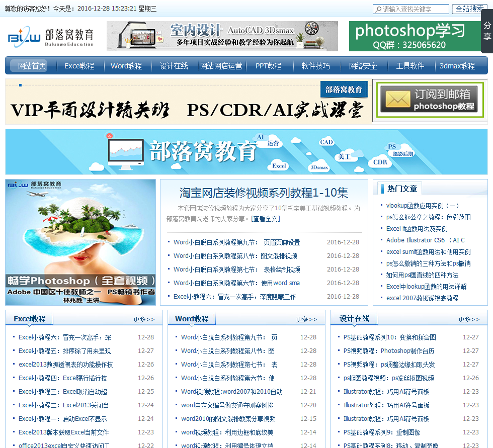Select 工具软件 in the navigation bar
Viewport: 493px width, 448px height.
point(410,66)
